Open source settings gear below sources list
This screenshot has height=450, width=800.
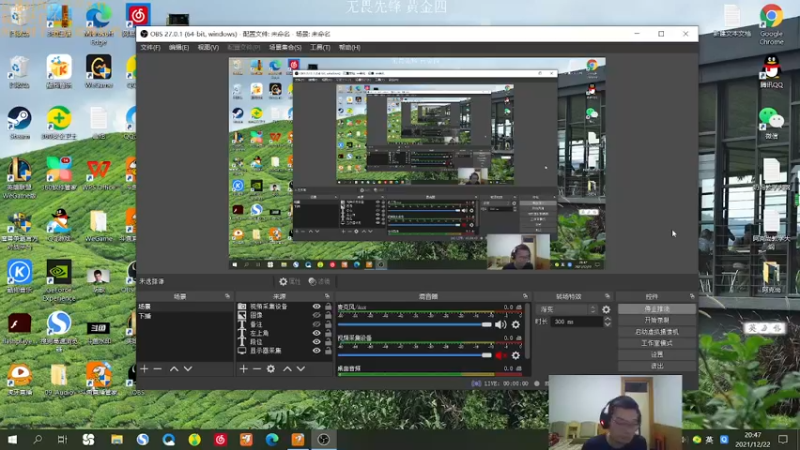point(271,369)
